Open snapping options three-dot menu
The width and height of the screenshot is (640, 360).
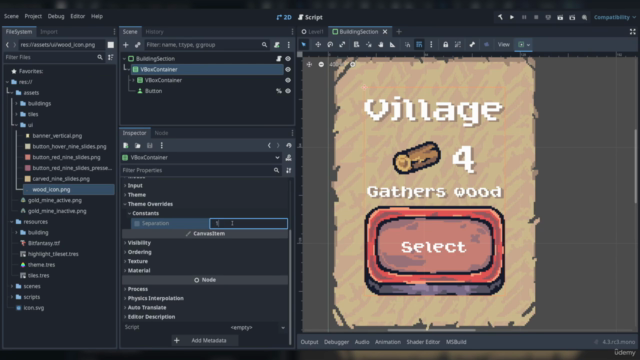(431, 44)
